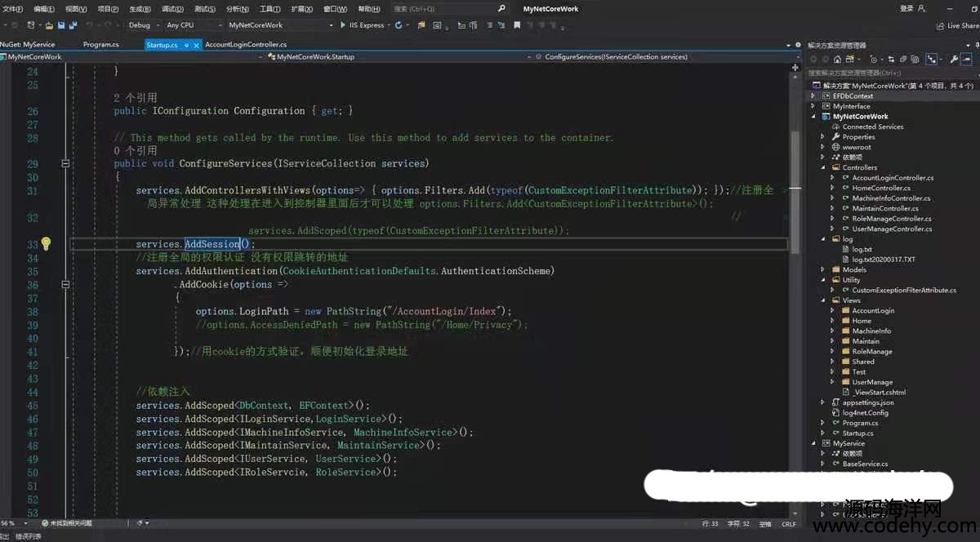Select Connected Services in Solution Explorer
The image size is (980, 542).
[x=873, y=127]
